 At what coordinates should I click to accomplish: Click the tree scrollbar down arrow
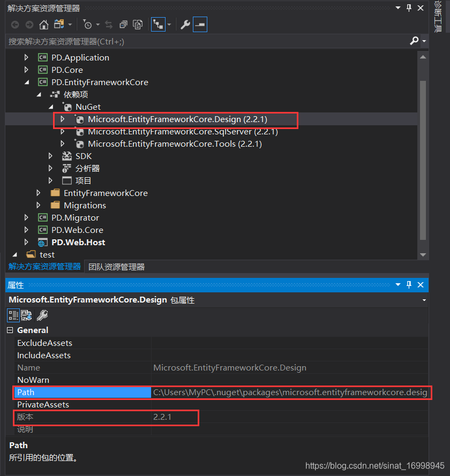(x=423, y=255)
